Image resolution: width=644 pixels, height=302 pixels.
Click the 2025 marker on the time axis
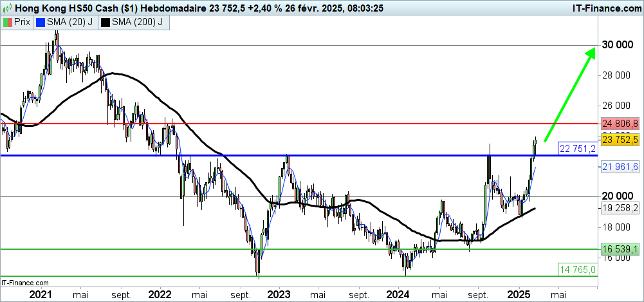point(519,294)
